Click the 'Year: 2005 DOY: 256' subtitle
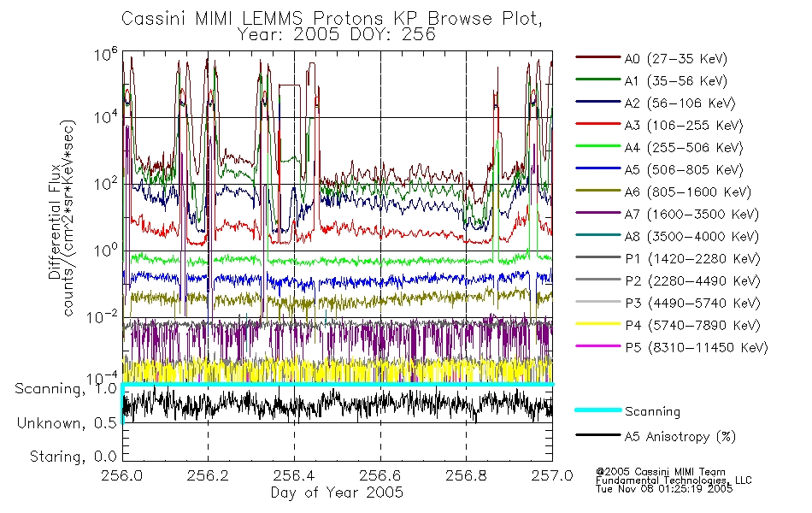812x513 pixels. click(x=336, y=35)
